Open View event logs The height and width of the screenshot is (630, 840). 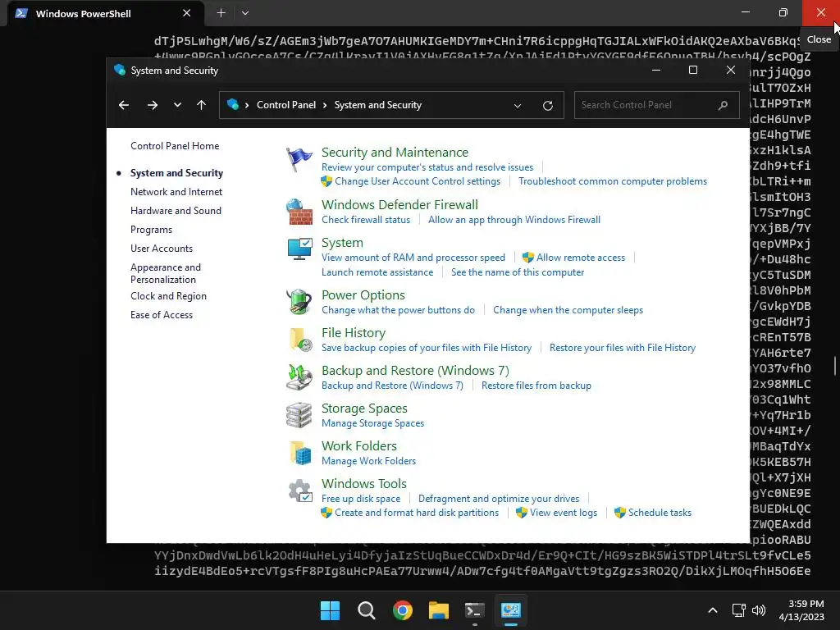tap(563, 513)
